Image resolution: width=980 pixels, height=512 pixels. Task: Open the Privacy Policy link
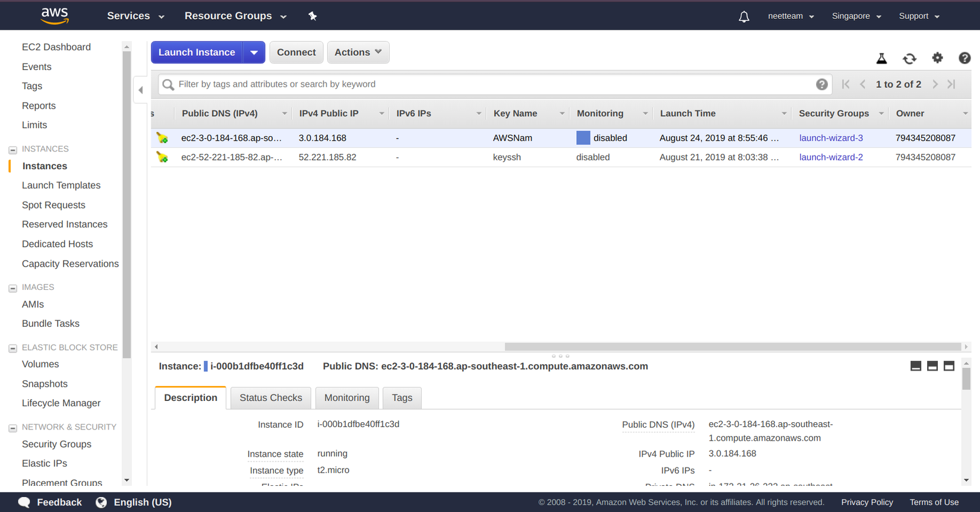[867, 502]
